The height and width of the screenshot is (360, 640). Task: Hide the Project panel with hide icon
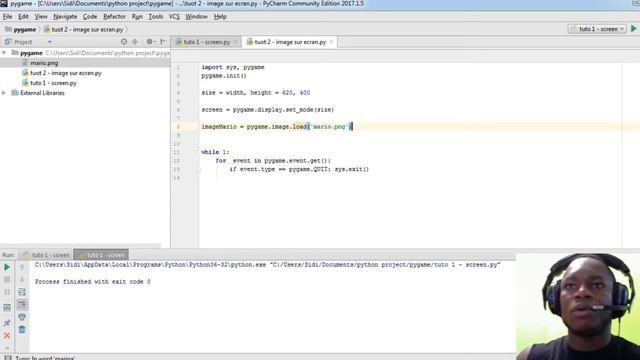(x=163, y=42)
